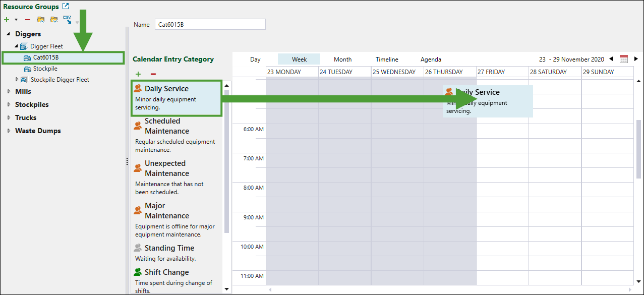
Task: Open Resource Groups pop-out icon
Action: pyautogui.click(x=66, y=7)
